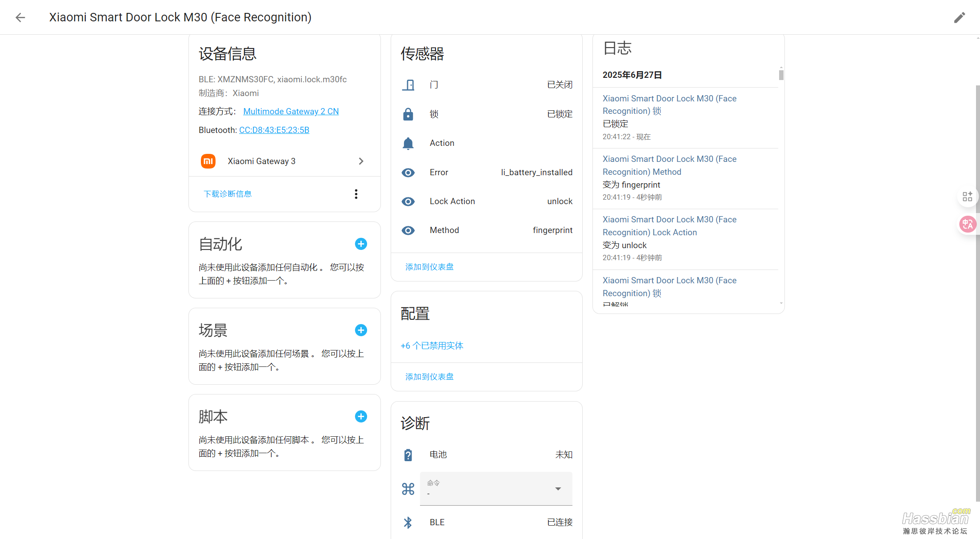
Task: Click the BLE 已连接 status value
Action: pos(560,523)
